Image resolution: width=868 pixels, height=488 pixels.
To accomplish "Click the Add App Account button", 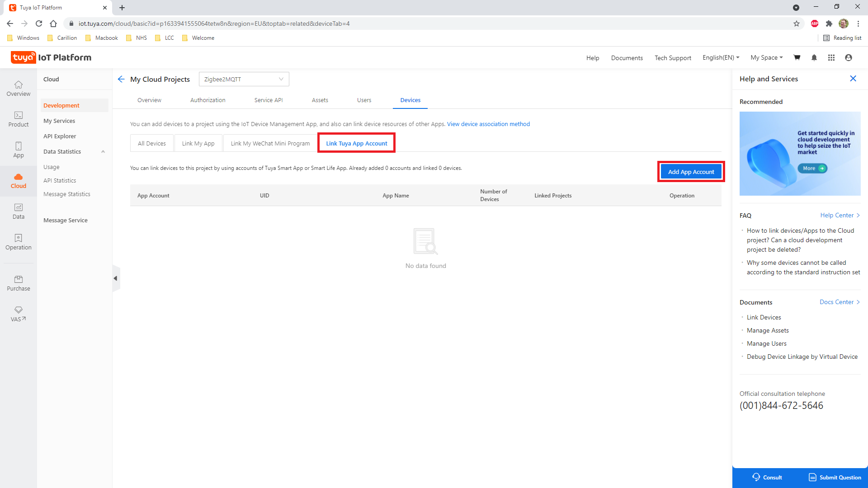I will (x=691, y=172).
